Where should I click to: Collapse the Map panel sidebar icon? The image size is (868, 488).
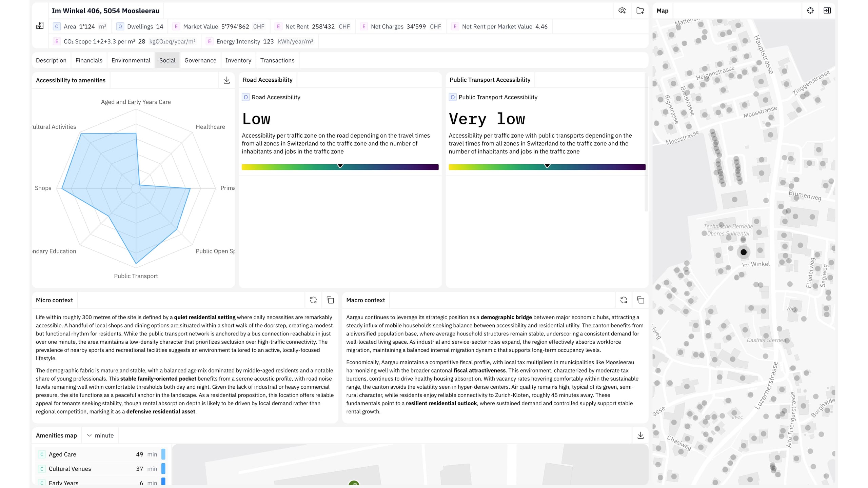827,11
